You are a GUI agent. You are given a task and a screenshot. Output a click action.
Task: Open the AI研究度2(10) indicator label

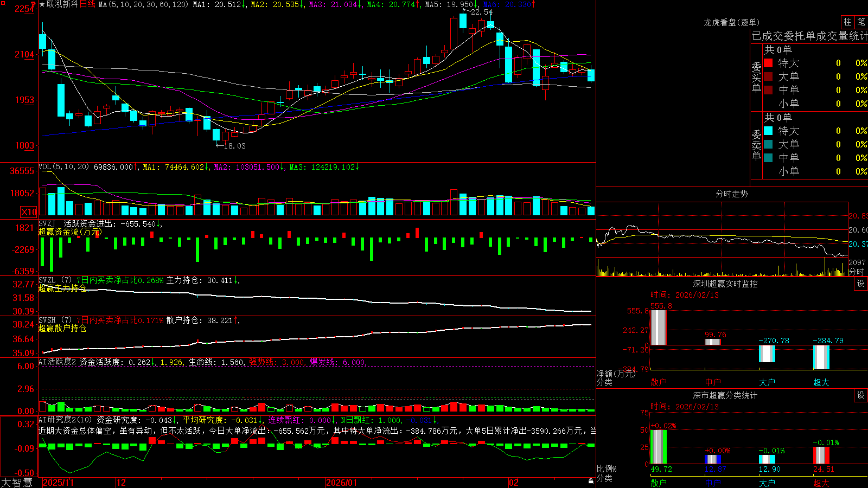click(65, 420)
